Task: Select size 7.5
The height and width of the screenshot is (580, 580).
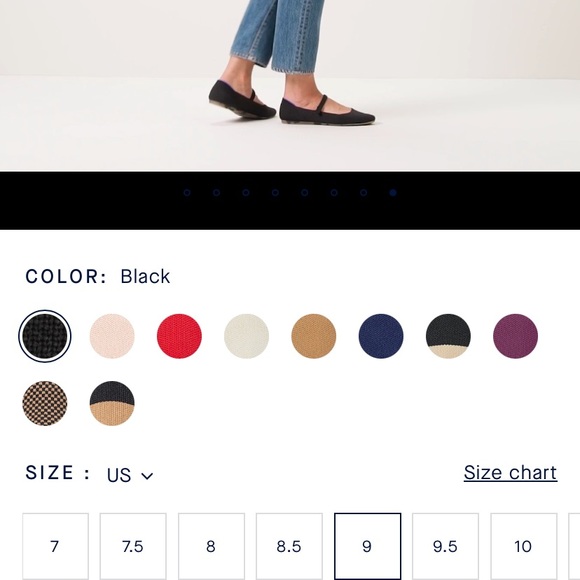Action: (133, 546)
